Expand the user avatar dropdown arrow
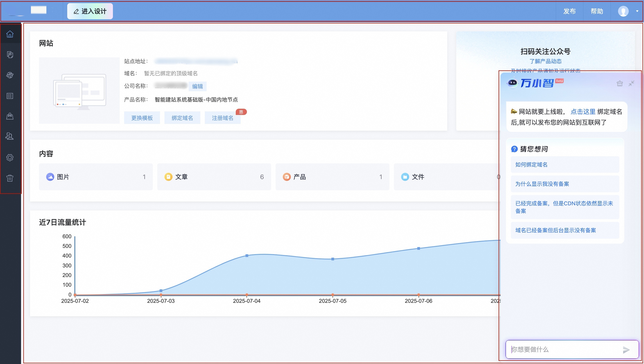Viewport: 644px width, 364px height. point(637,11)
